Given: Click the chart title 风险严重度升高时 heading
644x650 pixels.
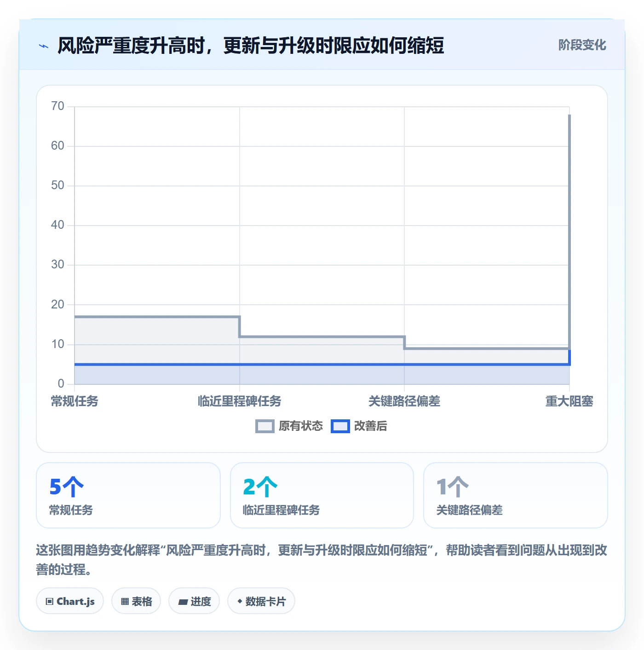Looking at the screenshot, I should click(251, 46).
